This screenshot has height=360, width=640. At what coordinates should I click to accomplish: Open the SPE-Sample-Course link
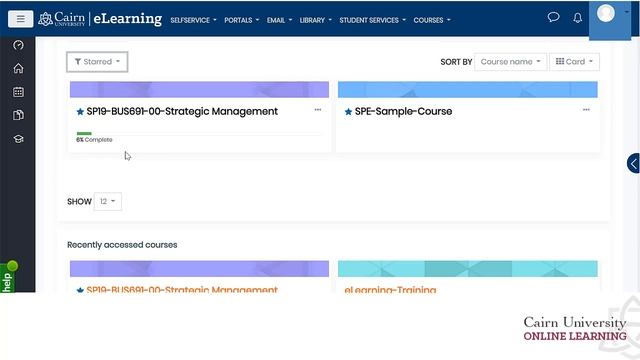[x=403, y=111]
